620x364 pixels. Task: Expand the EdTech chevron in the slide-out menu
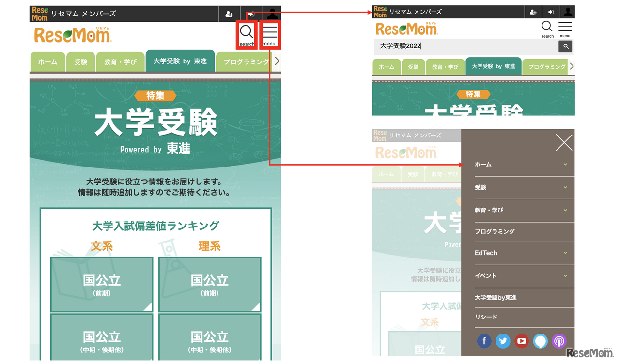pos(565,253)
